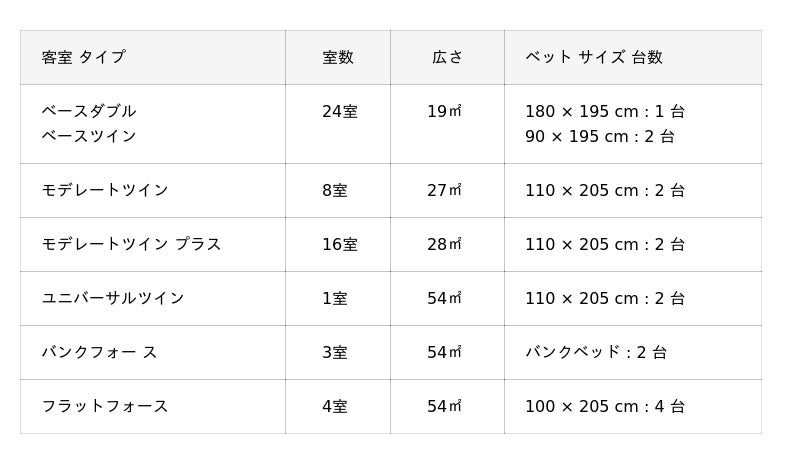The height and width of the screenshot is (464, 800).
Task: Select the ベースツイン room type text
Action: 89,136
